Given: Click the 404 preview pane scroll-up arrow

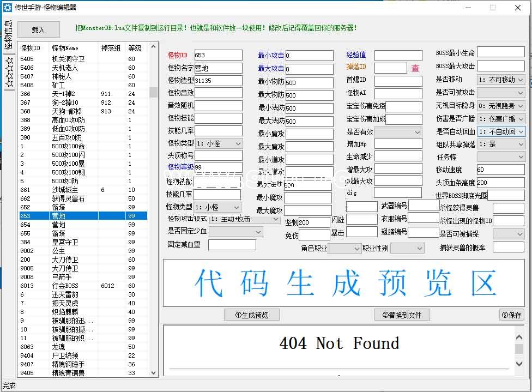Looking at the screenshot, I should click(519, 337).
